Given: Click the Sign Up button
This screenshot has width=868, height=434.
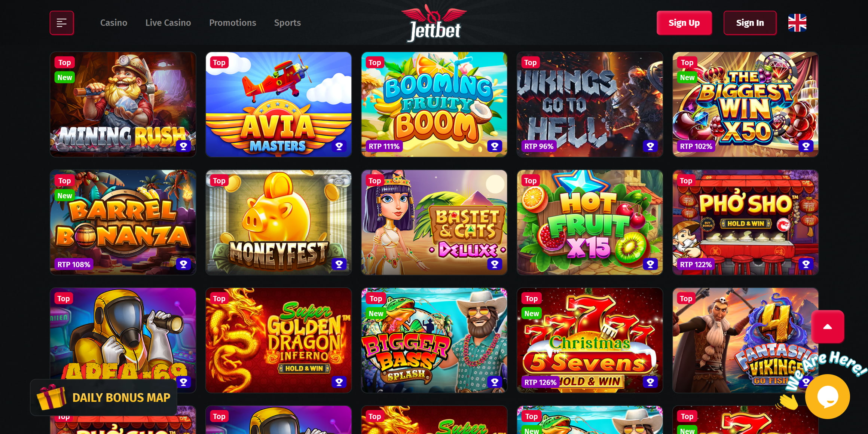Looking at the screenshot, I should click(684, 23).
